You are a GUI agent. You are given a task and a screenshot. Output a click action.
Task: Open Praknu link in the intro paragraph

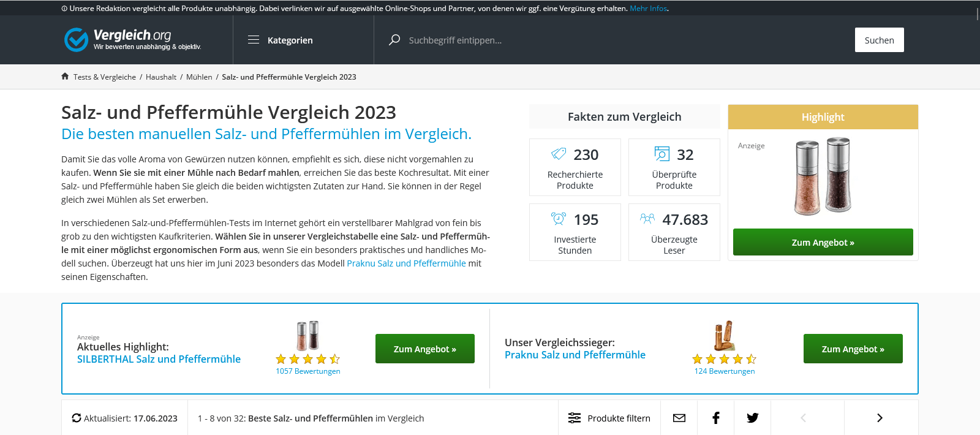tap(407, 263)
